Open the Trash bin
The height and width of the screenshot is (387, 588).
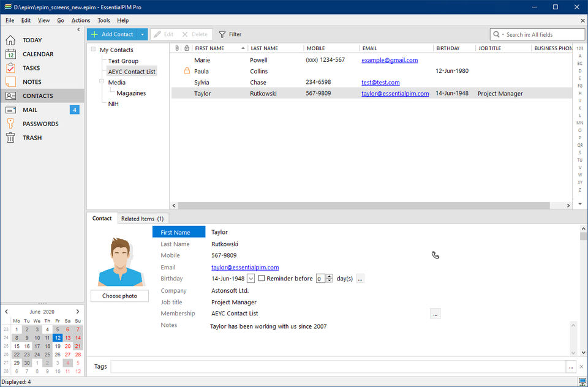10,138
